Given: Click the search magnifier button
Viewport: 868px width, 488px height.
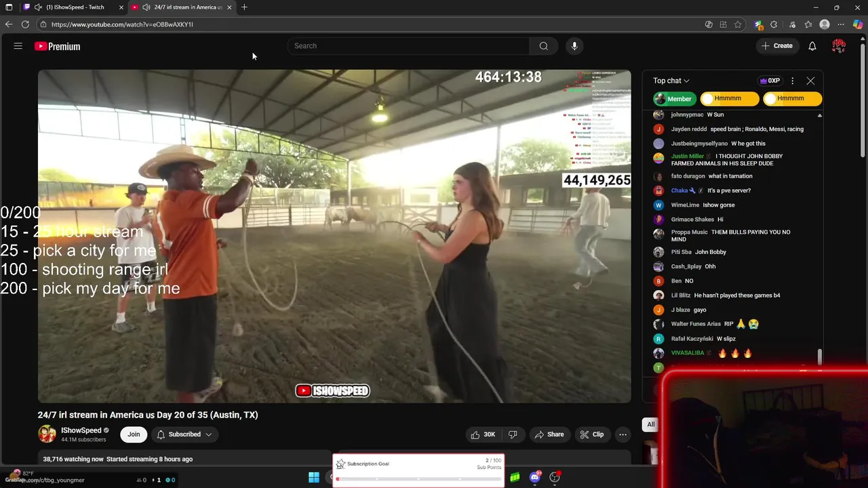Looking at the screenshot, I should [543, 46].
